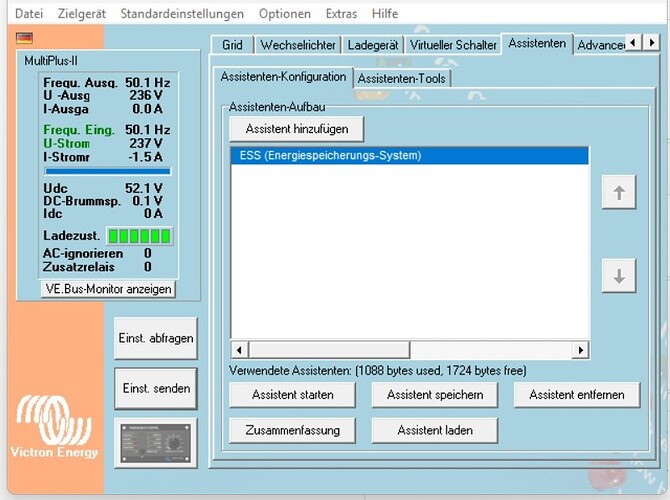Click the Idc 0 A reading
This screenshot has width=670, height=500.
tap(103, 213)
